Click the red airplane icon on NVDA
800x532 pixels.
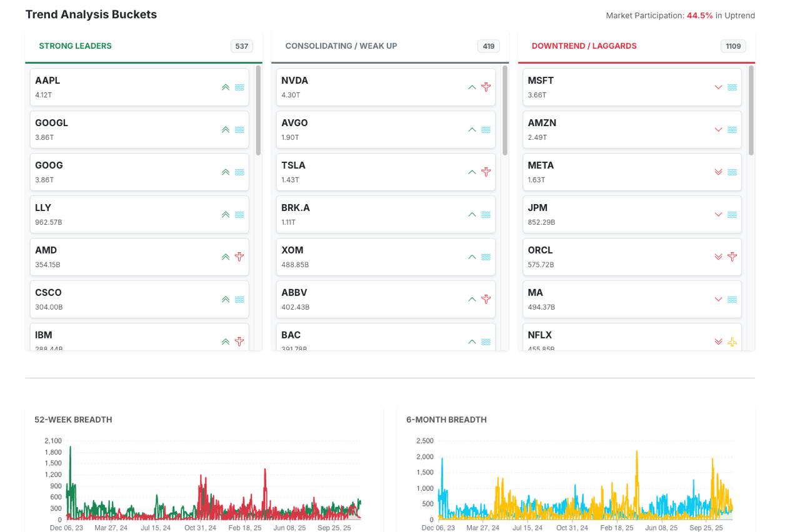click(486, 87)
